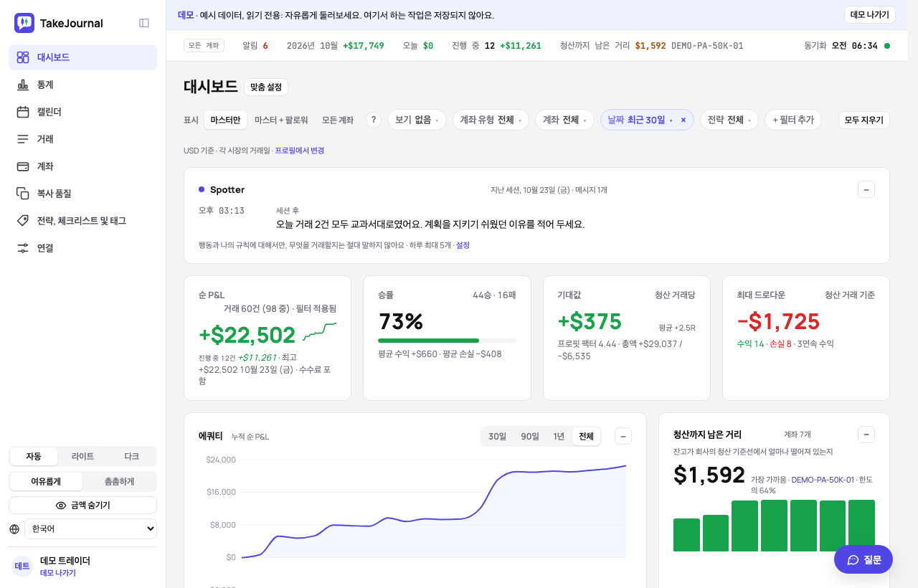
Task: Open 맞춤 설정 for the dashboard
Action: [266, 87]
